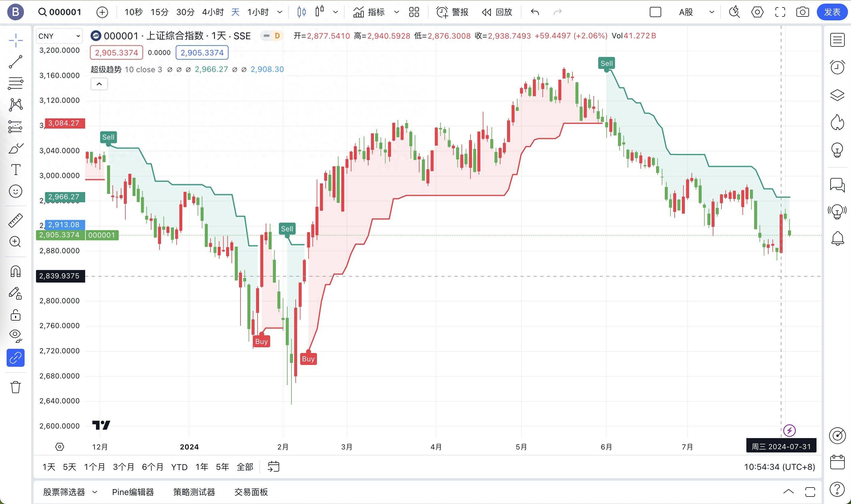Open the 指标 indicators menu

[x=369, y=12]
